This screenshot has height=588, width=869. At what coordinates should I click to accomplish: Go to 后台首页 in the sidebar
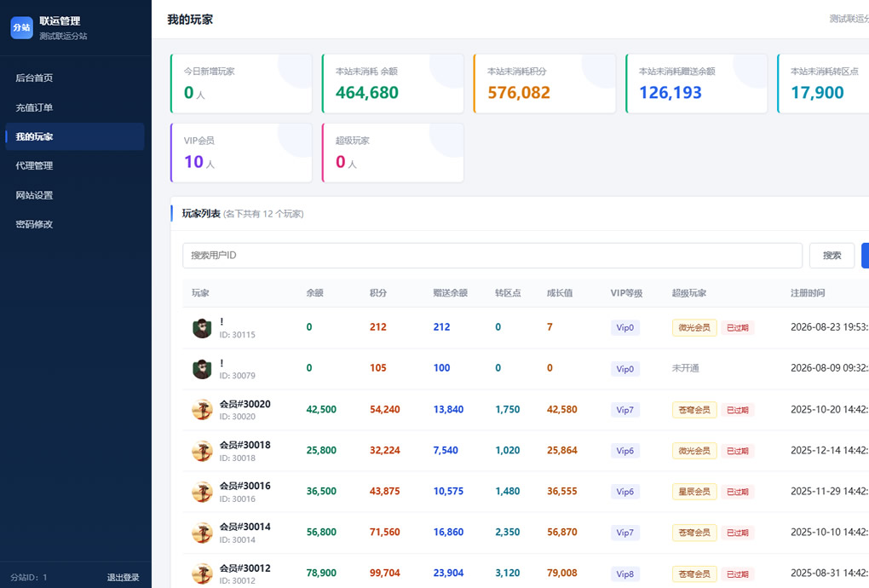tap(75, 78)
